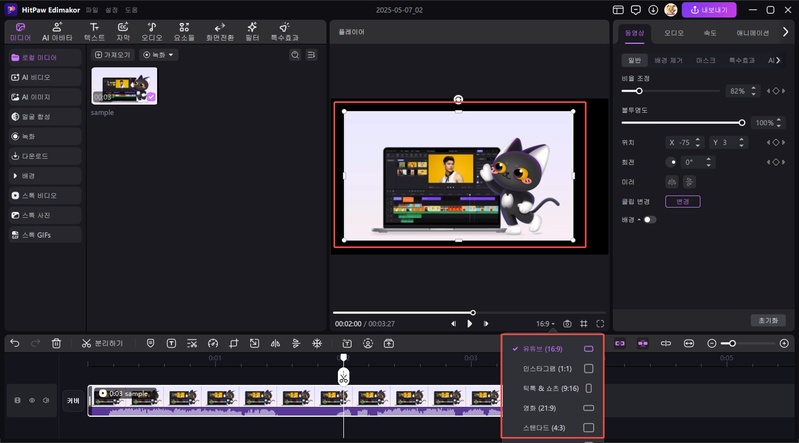Click the snapshot camera icon under player
The width and height of the screenshot is (799, 443).
pos(567,324)
